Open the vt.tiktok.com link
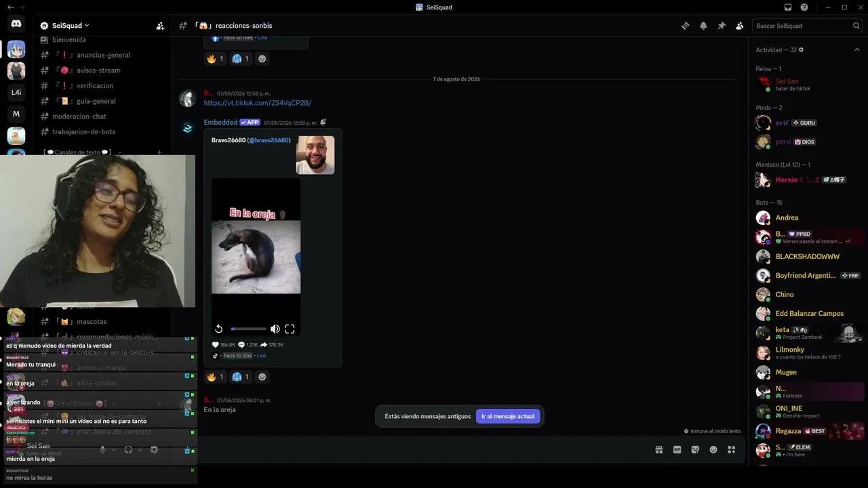This screenshot has height=488, width=868. [258, 103]
